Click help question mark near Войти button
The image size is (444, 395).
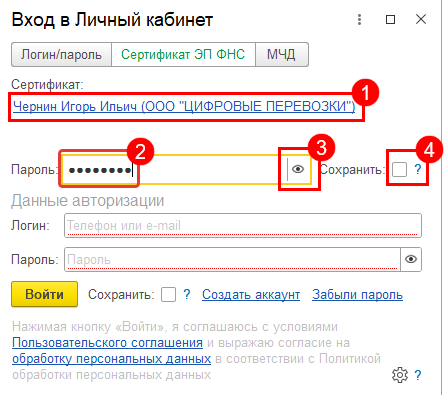187,294
